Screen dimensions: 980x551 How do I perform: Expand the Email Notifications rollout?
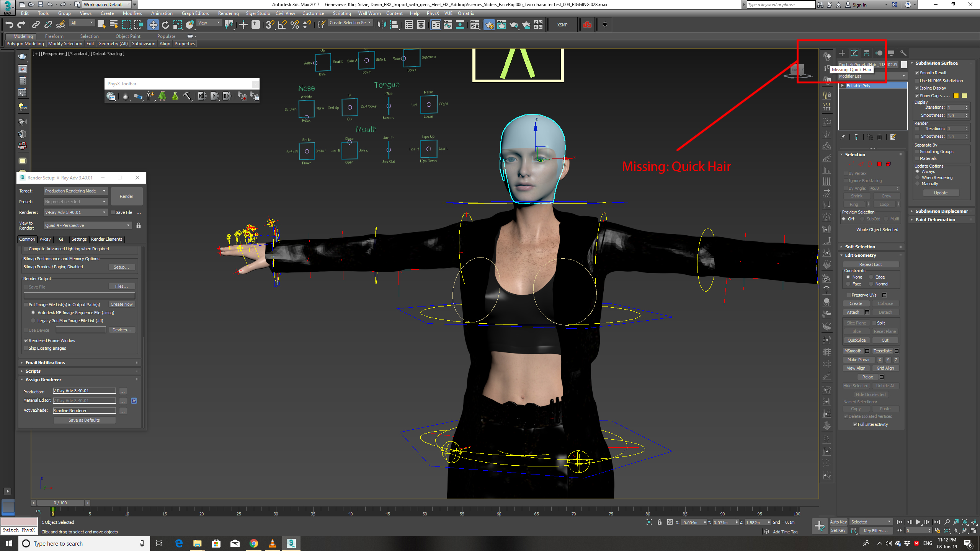[x=45, y=363]
